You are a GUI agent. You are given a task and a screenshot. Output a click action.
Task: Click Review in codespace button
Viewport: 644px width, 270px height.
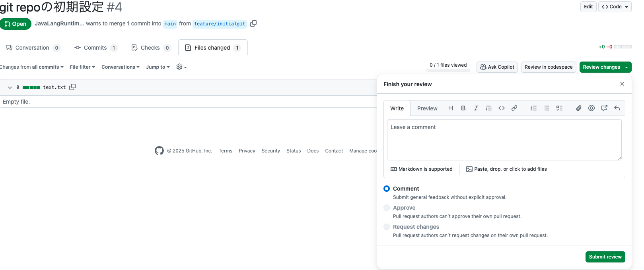coord(549,67)
